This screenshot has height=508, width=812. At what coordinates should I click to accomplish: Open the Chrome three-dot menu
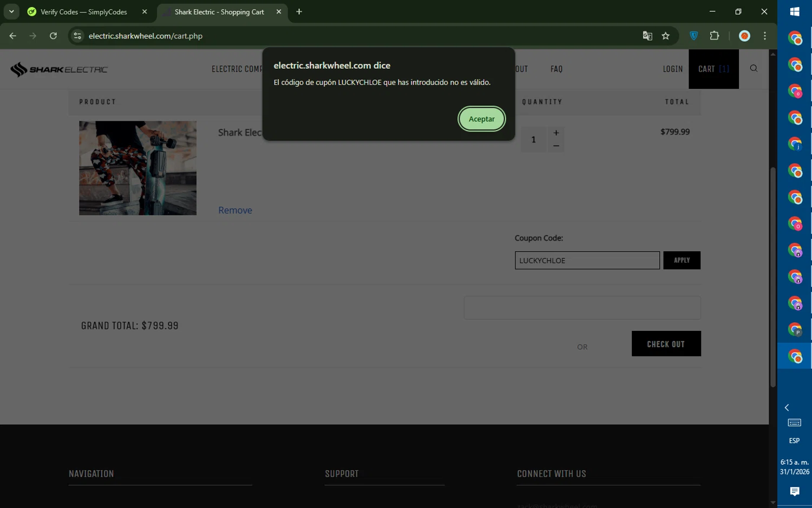click(765, 36)
